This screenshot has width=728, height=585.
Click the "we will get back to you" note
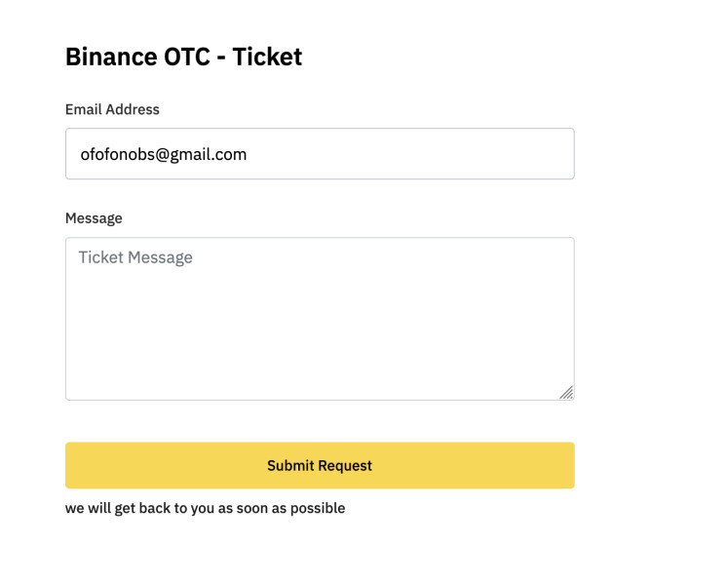coord(205,508)
